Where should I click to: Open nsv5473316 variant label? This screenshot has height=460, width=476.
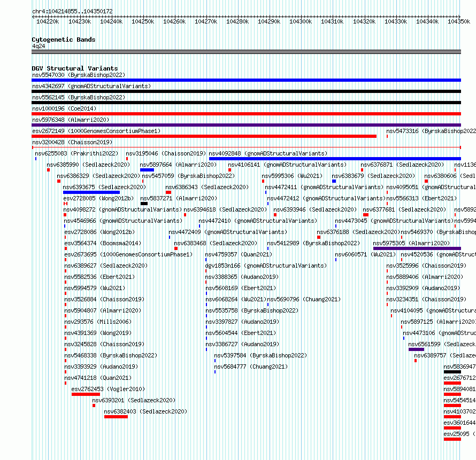[x=431, y=131]
